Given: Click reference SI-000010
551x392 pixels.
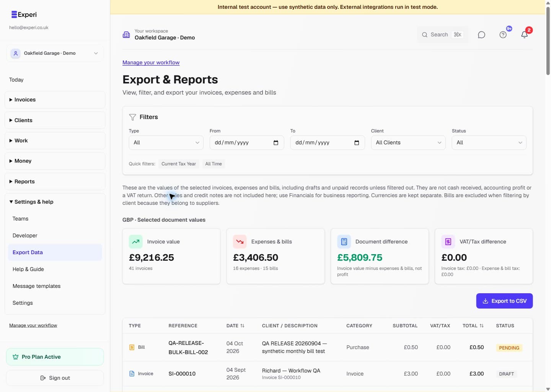Looking at the screenshot, I should click(182, 374).
